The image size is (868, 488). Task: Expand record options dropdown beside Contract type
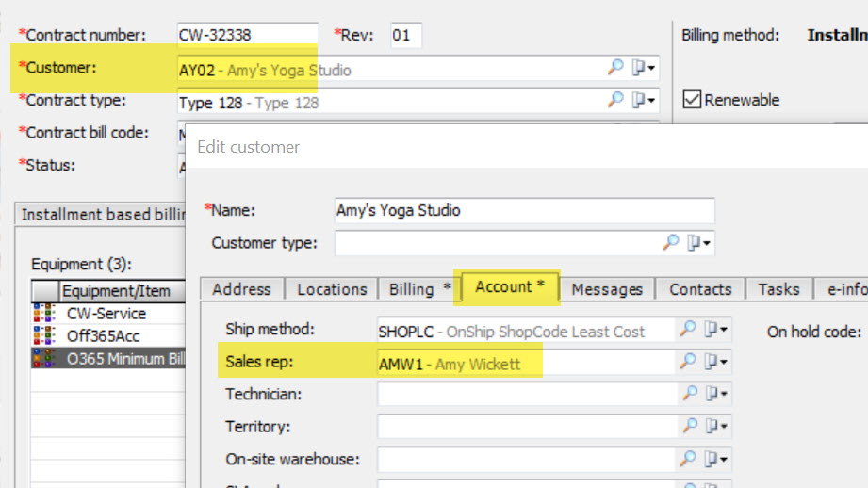644,100
